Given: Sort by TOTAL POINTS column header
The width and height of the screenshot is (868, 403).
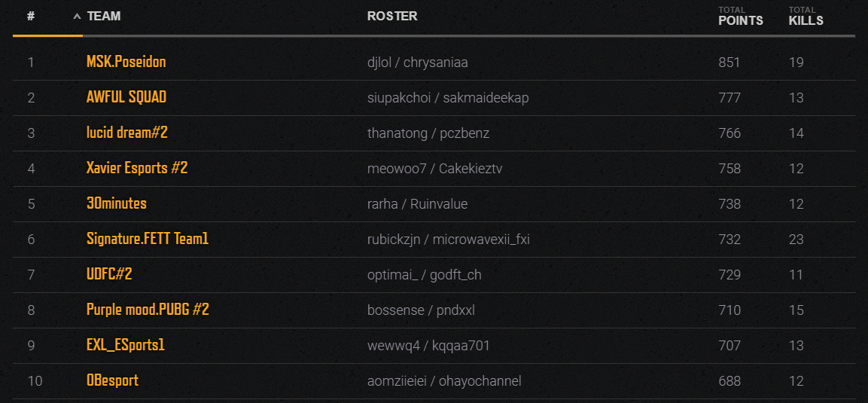Looking at the screenshot, I should coord(740,17).
